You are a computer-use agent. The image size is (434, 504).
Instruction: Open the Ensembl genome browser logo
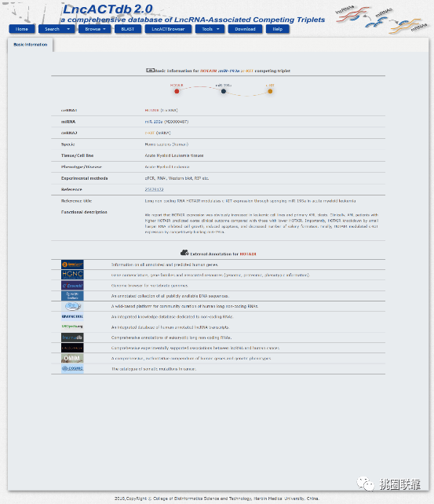(x=72, y=286)
